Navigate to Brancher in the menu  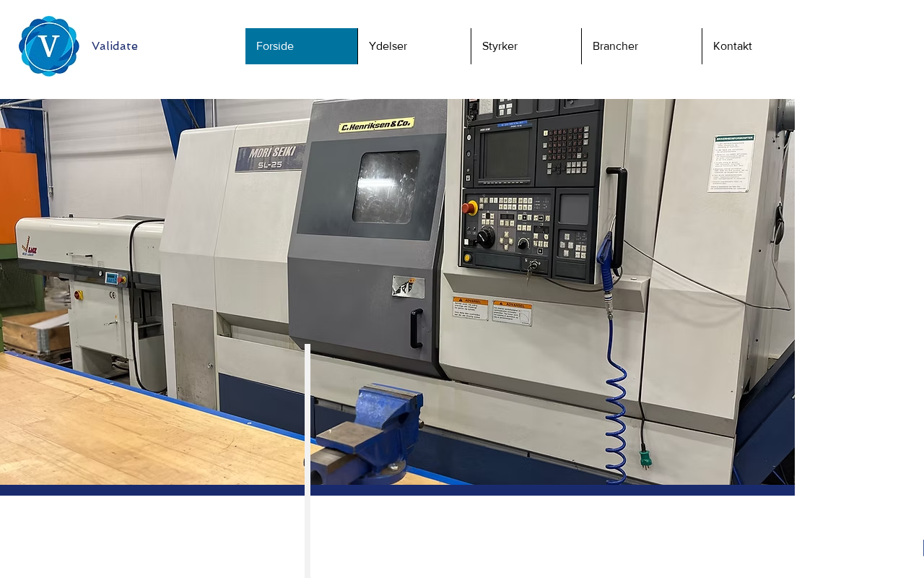tap(642, 46)
